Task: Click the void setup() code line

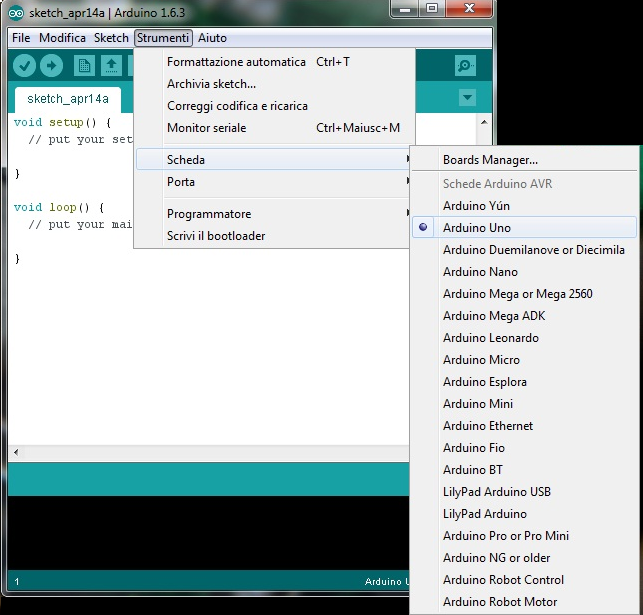Action: click(x=62, y=123)
